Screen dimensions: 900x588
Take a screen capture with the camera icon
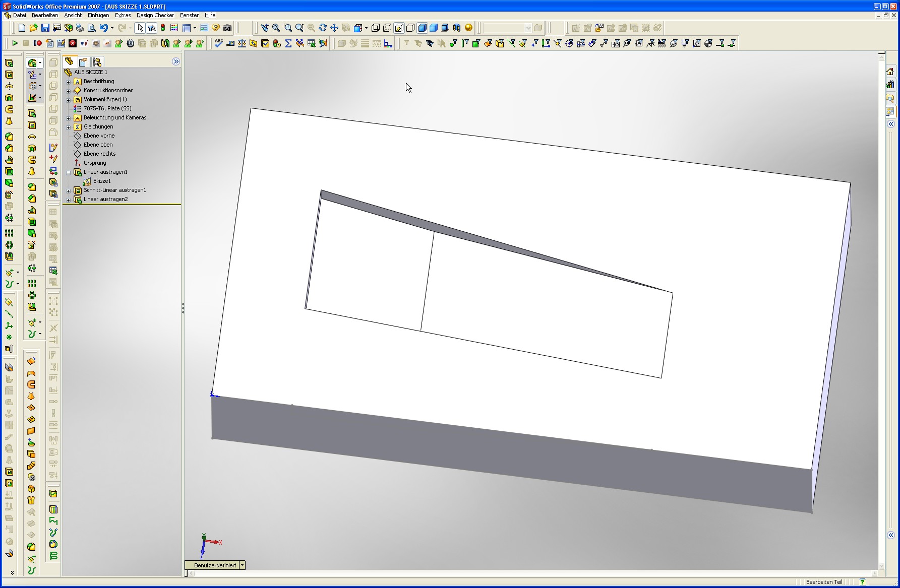click(227, 28)
